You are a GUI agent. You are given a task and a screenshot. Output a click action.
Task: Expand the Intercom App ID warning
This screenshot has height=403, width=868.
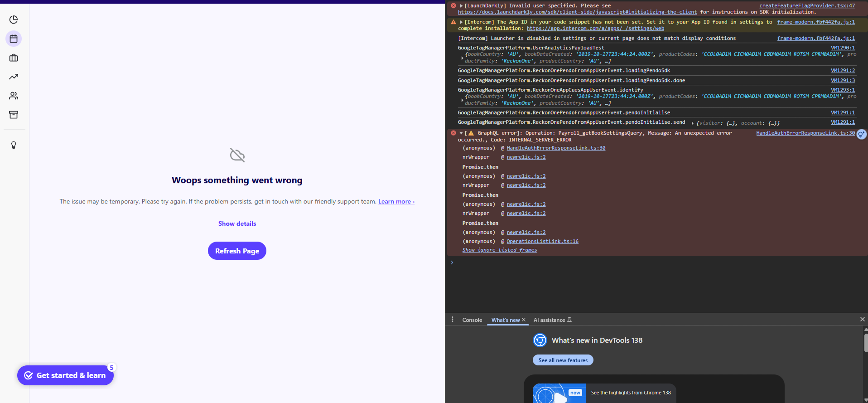(461, 22)
